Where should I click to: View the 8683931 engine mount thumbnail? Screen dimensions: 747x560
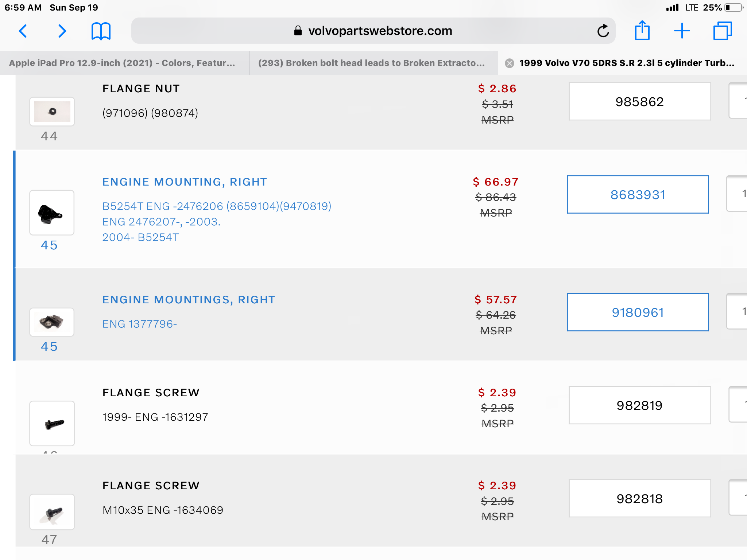[x=52, y=213]
